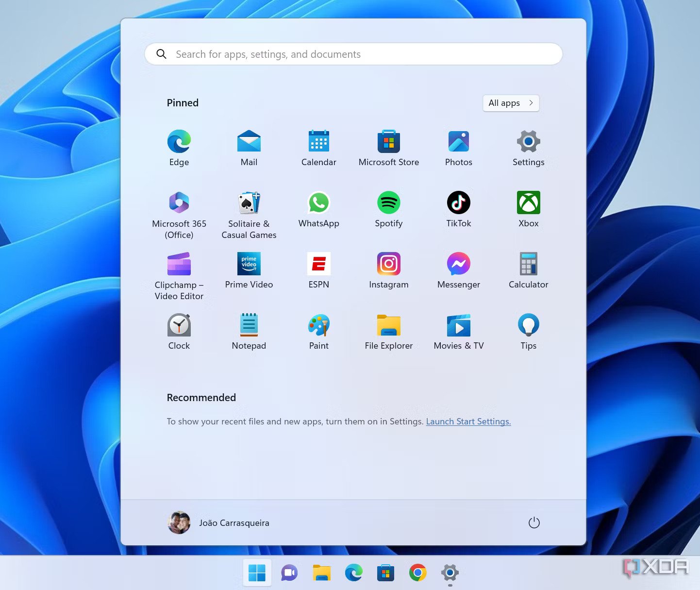The image size is (700, 590).
Task: Launch Notepad
Action: click(249, 332)
